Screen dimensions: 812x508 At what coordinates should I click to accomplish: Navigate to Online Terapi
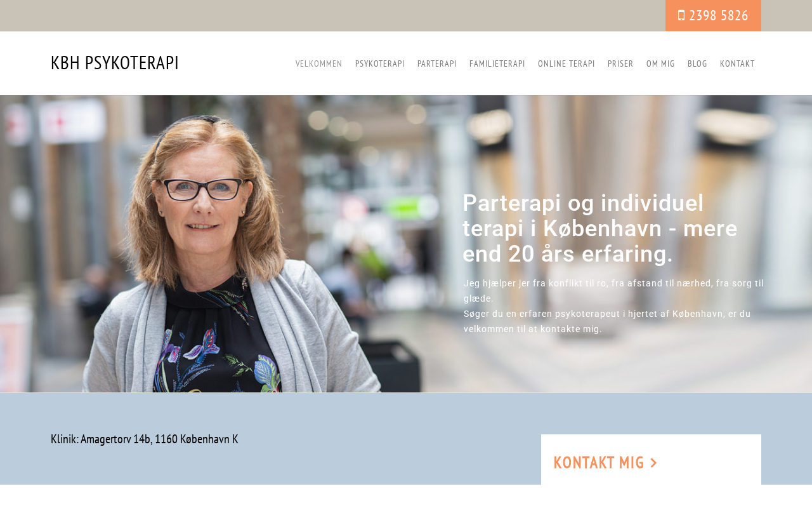566,63
